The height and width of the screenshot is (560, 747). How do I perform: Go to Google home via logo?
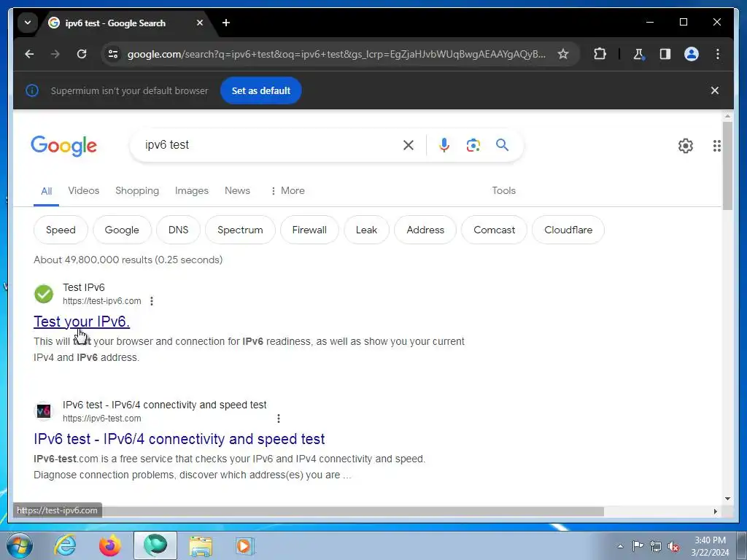(x=64, y=146)
